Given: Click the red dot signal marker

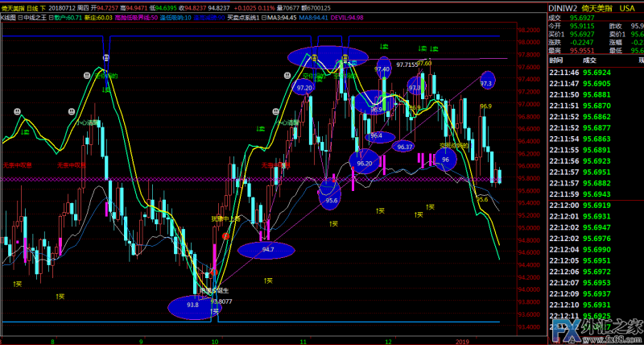Looking at the screenshot, I should [226, 236].
